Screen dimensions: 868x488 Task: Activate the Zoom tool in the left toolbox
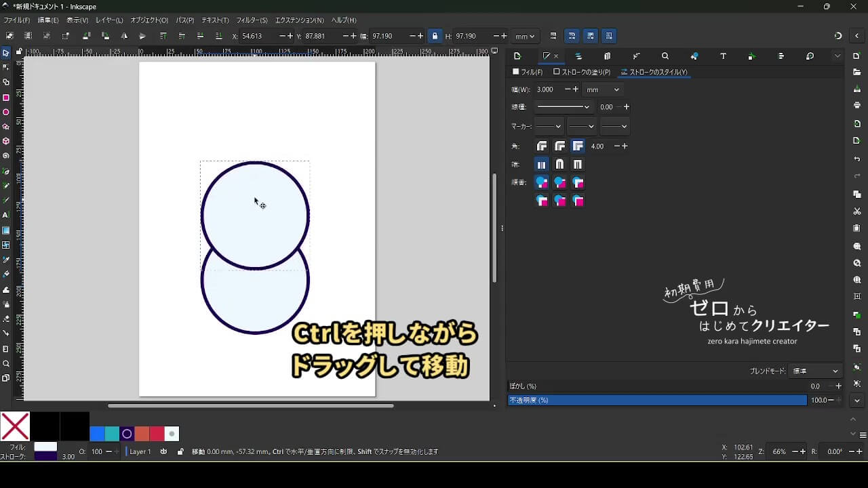(x=6, y=363)
